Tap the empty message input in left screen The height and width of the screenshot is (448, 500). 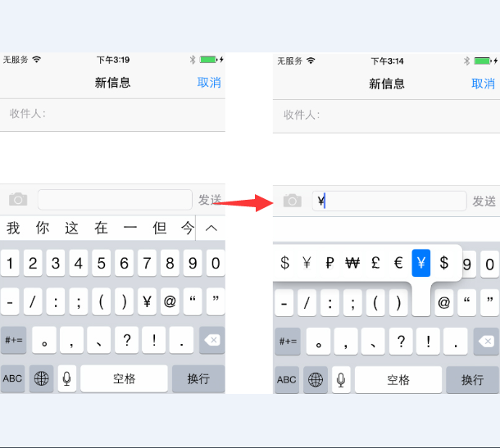[115, 200]
